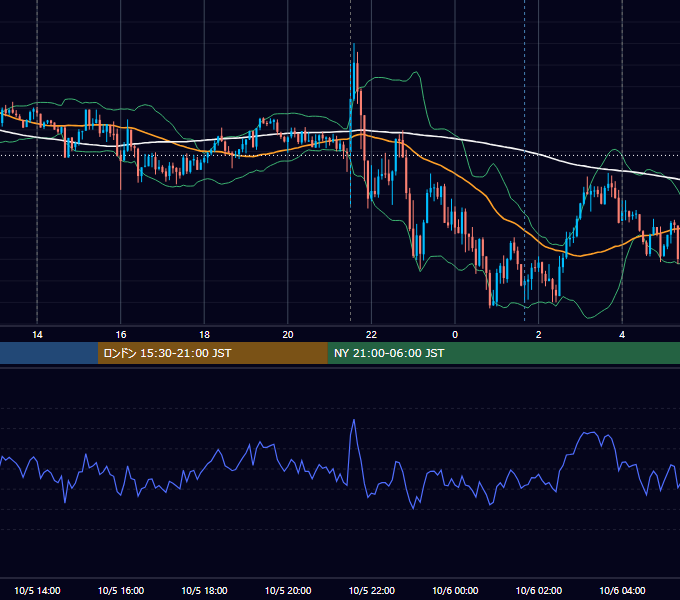Click the oscillator peak spike near 10/5 22:00
This screenshot has height=600, width=680.
pyautogui.click(x=354, y=421)
